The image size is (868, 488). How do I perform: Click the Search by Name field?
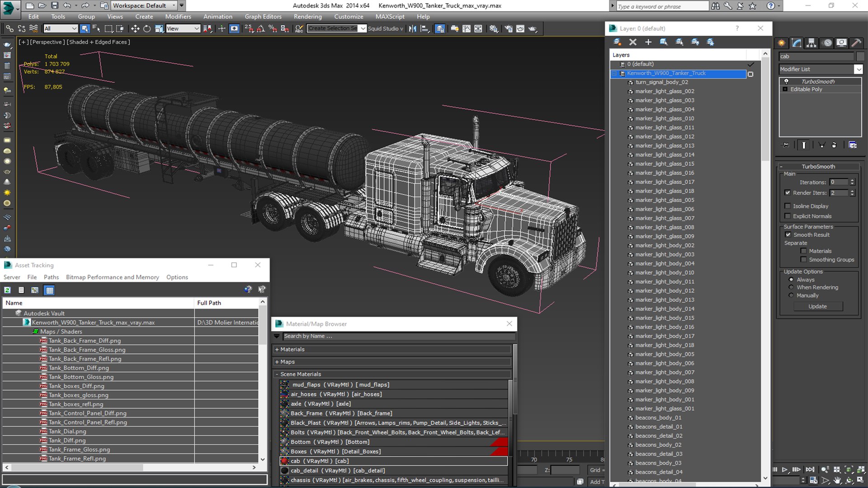(399, 336)
